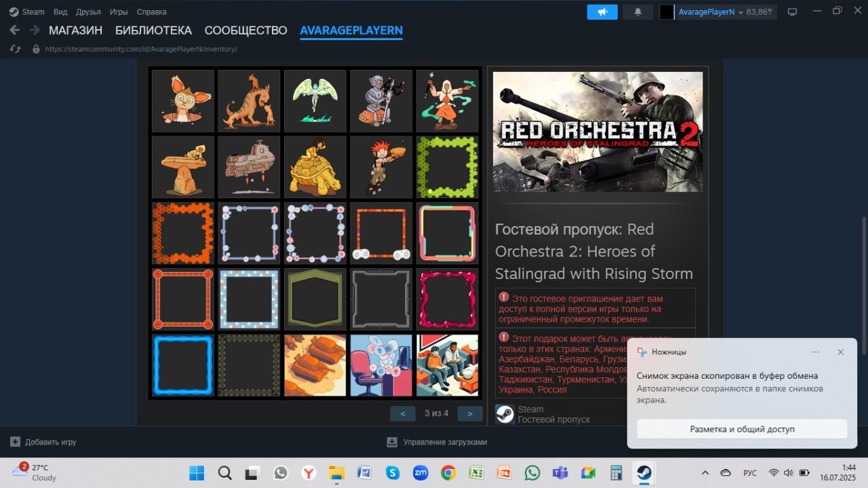The width and height of the screenshot is (868, 488).
Task: Click the Red Orchestra 2 banner image
Action: 597,132
